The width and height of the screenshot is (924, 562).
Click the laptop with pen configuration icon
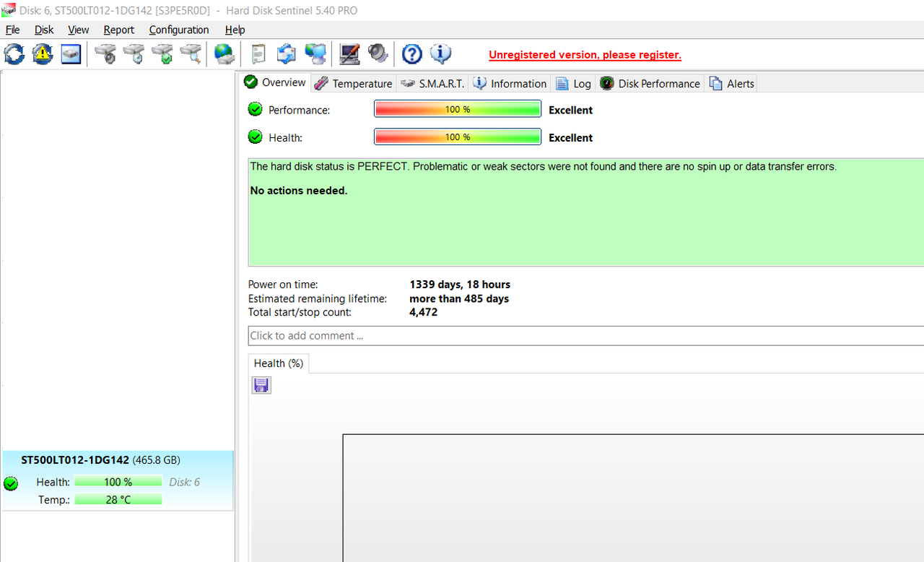(x=349, y=53)
